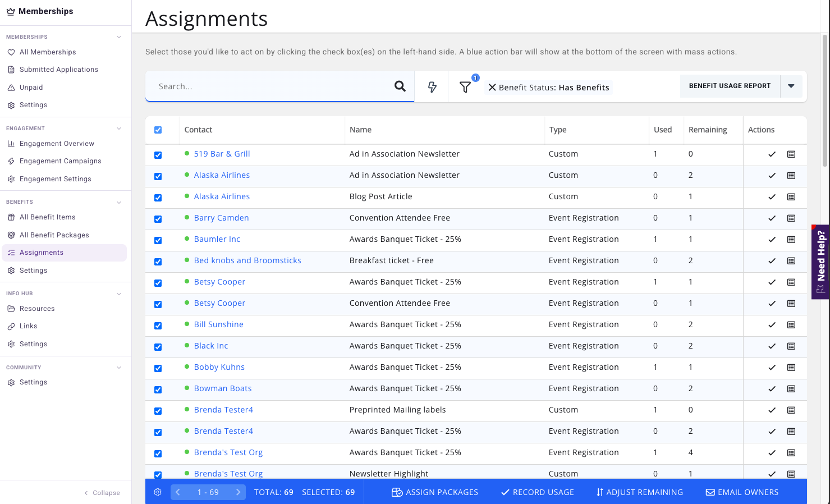
Task: Click Record Usage in the action bar
Action: click(538, 492)
